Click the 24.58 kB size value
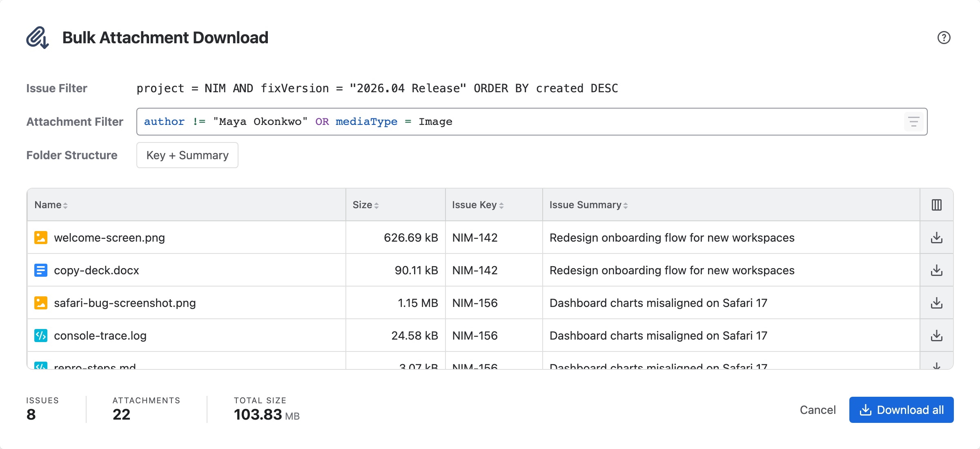The width and height of the screenshot is (980, 449). click(x=414, y=336)
